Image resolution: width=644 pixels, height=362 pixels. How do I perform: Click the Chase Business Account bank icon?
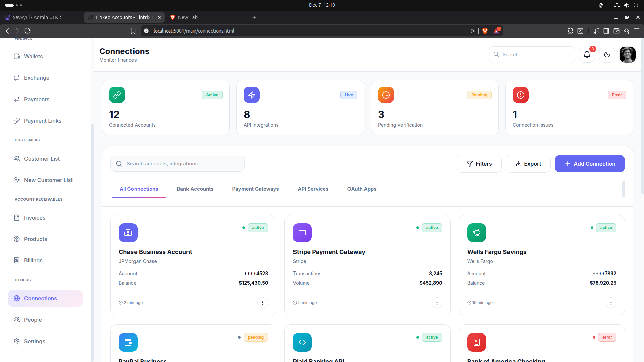pos(128,233)
